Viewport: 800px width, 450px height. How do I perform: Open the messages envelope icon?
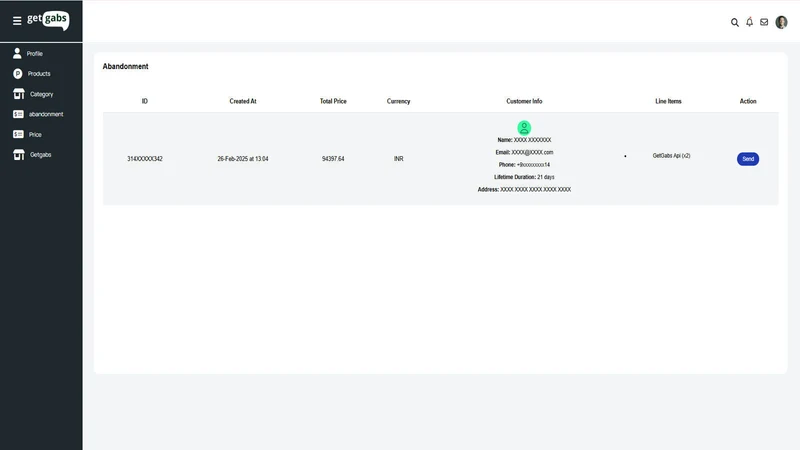pos(764,22)
